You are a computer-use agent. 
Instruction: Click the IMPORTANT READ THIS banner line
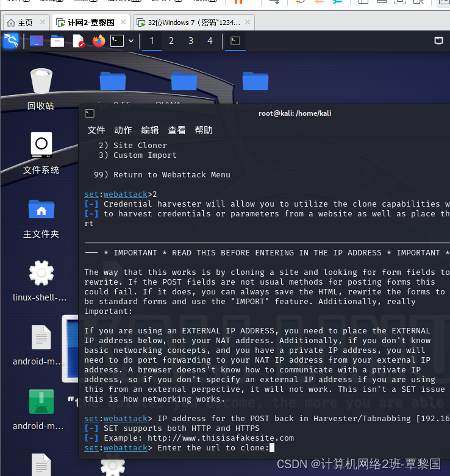point(267,253)
